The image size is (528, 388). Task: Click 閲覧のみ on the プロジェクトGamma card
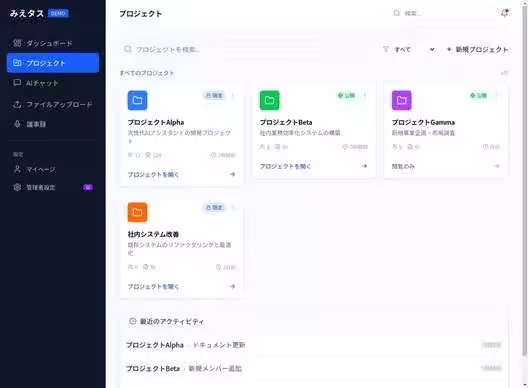point(403,166)
